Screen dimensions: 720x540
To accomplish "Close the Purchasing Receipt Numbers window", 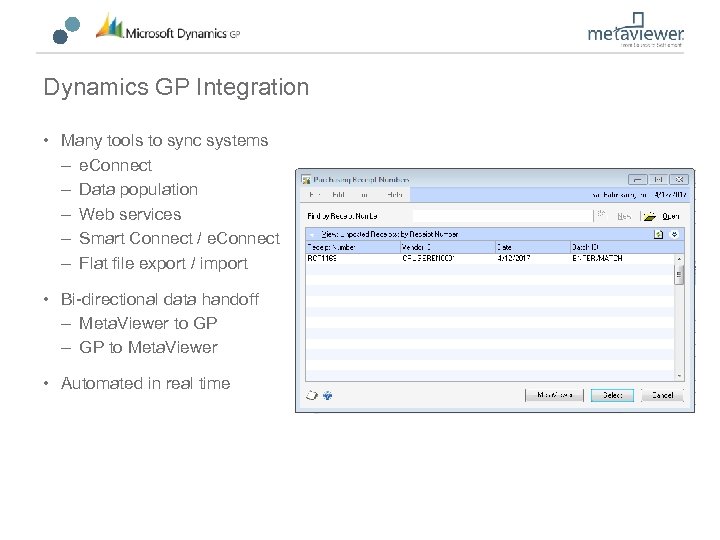I will (x=679, y=180).
